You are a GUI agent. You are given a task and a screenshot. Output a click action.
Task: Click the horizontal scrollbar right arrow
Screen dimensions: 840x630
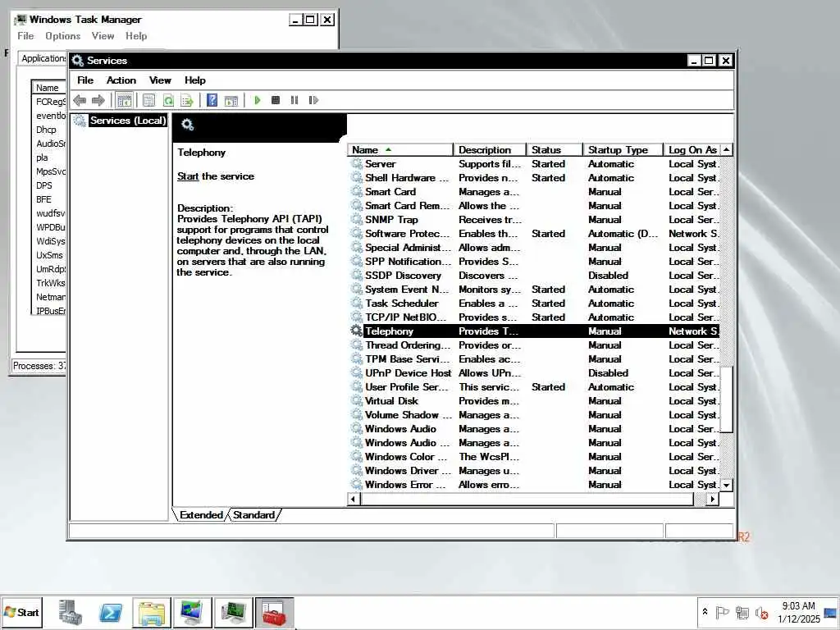(x=712, y=500)
